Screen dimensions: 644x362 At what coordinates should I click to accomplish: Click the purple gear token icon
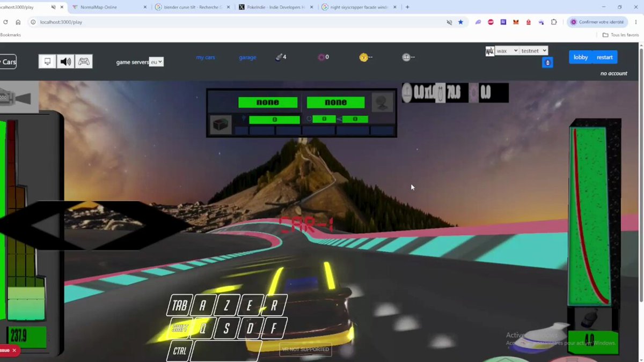(x=321, y=57)
